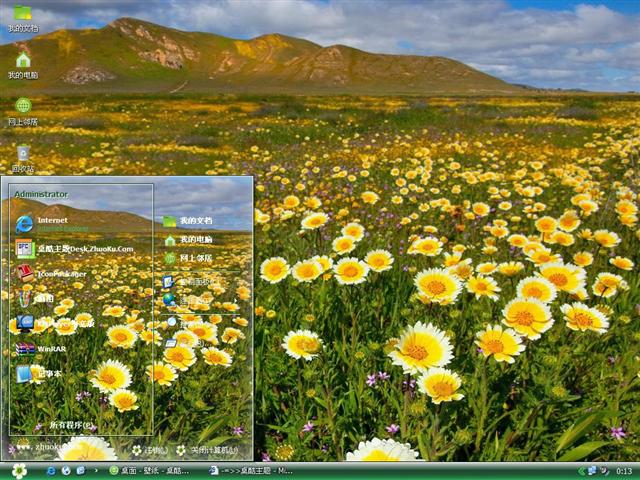Open 回收站 recycle bin on desktop

click(x=23, y=158)
